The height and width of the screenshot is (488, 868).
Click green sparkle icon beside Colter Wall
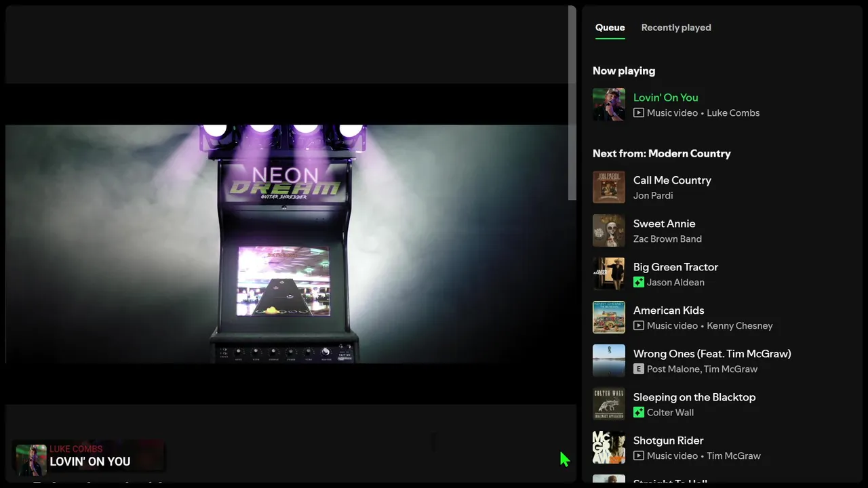click(x=639, y=413)
